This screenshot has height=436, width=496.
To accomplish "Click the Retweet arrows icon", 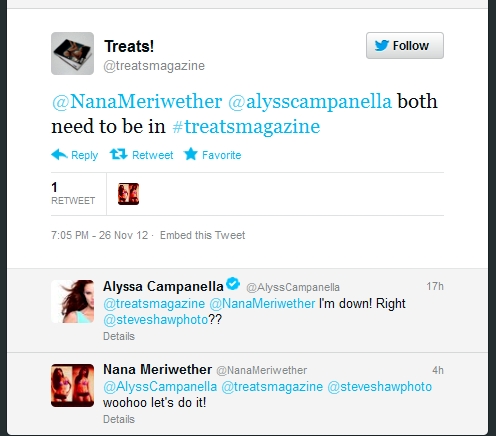I will click(118, 154).
